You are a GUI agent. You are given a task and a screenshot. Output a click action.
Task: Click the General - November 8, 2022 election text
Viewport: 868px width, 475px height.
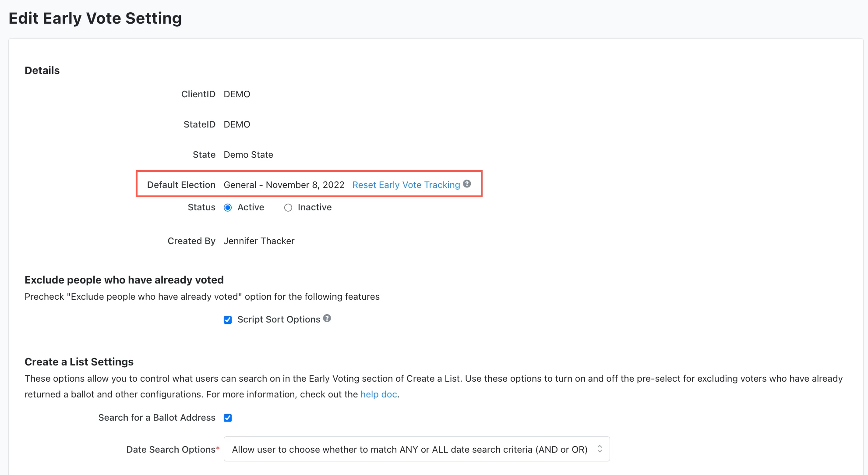click(284, 185)
